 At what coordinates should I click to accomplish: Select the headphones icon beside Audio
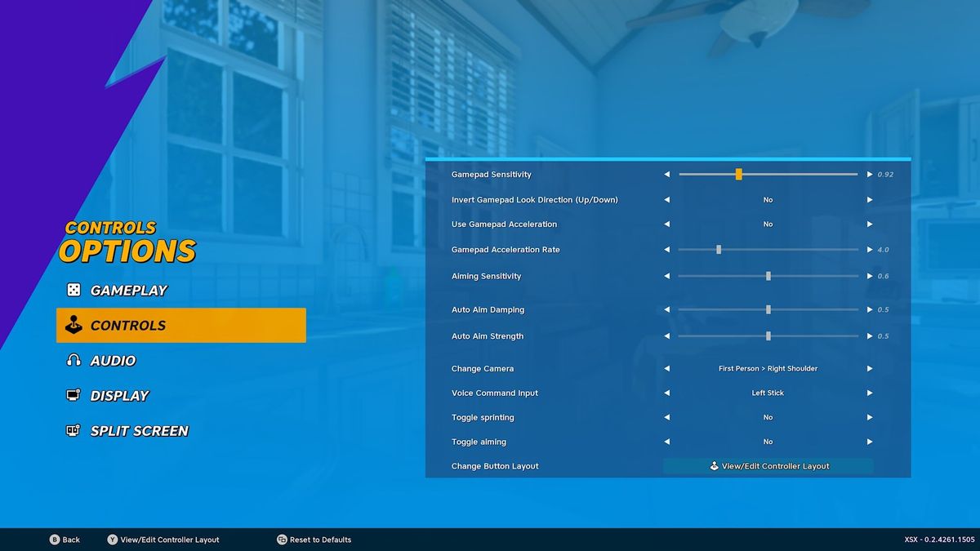tap(73, 360)
